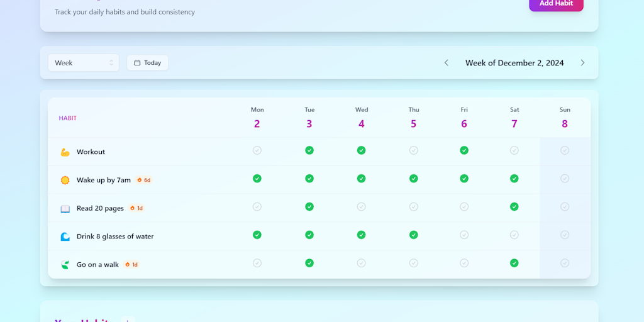Uncheck Go on a walk on Tuesday
The width and height of the screenshot is (644, 322).
pyautogui.click(x=309, y=263)
